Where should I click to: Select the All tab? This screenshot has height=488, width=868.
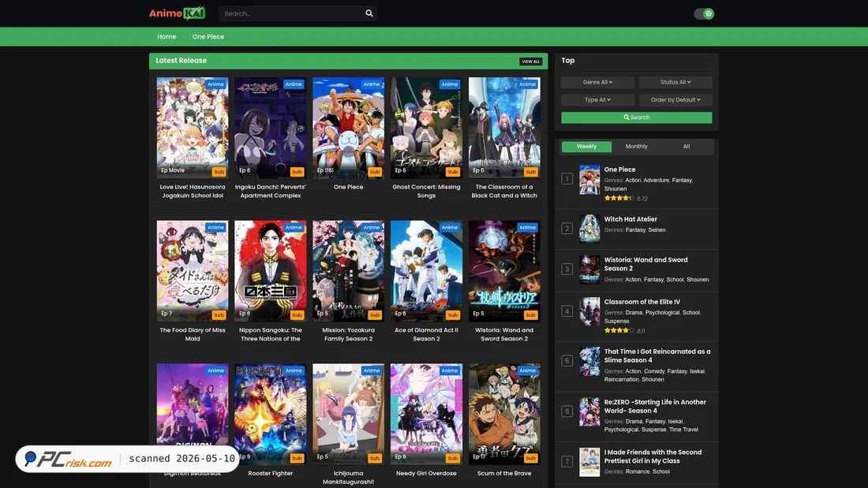(x=687, y=147)
